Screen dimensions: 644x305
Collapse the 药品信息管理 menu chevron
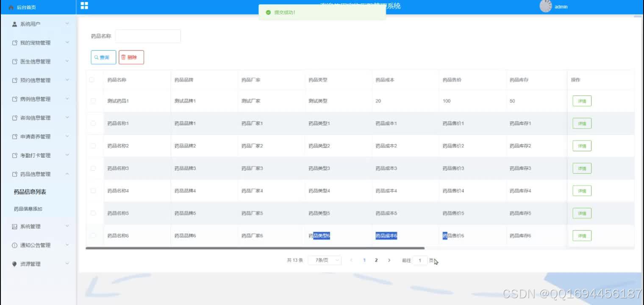(67, 174)
